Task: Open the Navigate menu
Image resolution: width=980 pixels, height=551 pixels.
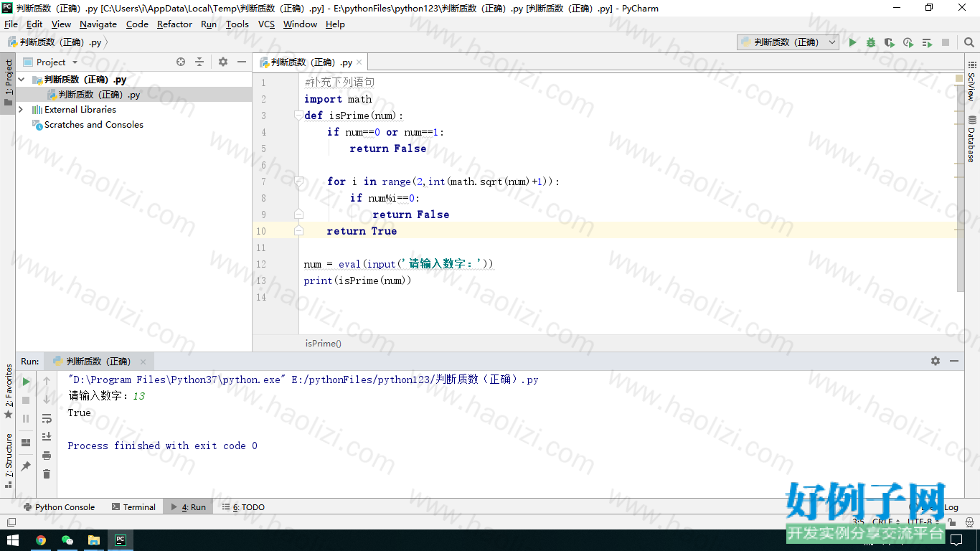Action: (98, 24)
